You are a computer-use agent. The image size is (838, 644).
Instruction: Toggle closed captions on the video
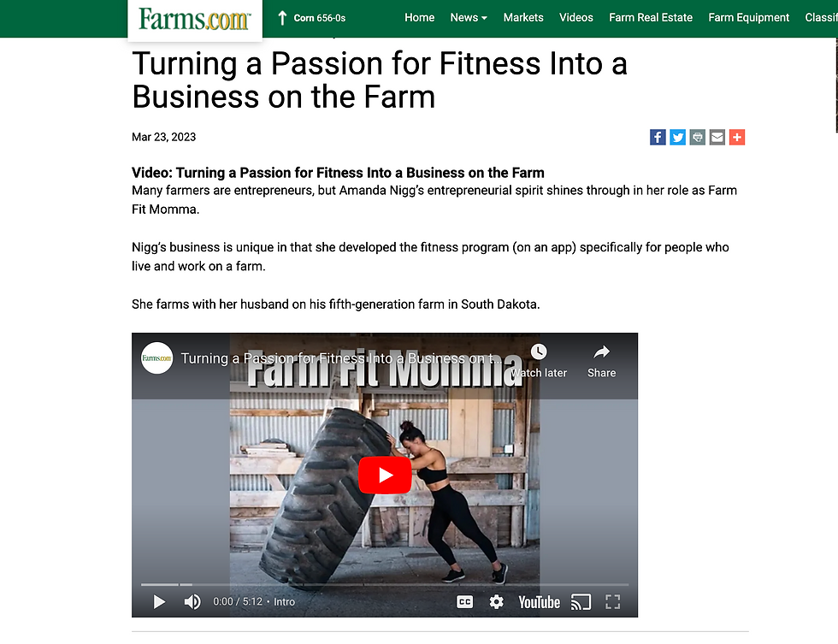coord(464,602)
